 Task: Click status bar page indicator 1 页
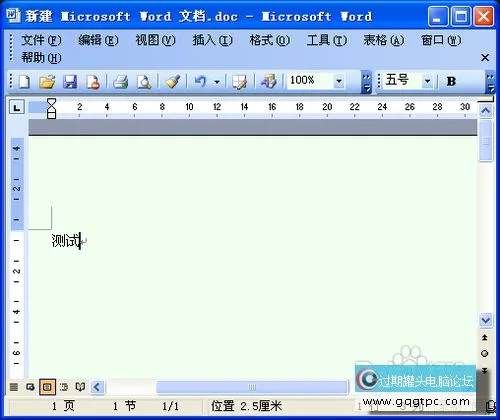tap(63, 406)
